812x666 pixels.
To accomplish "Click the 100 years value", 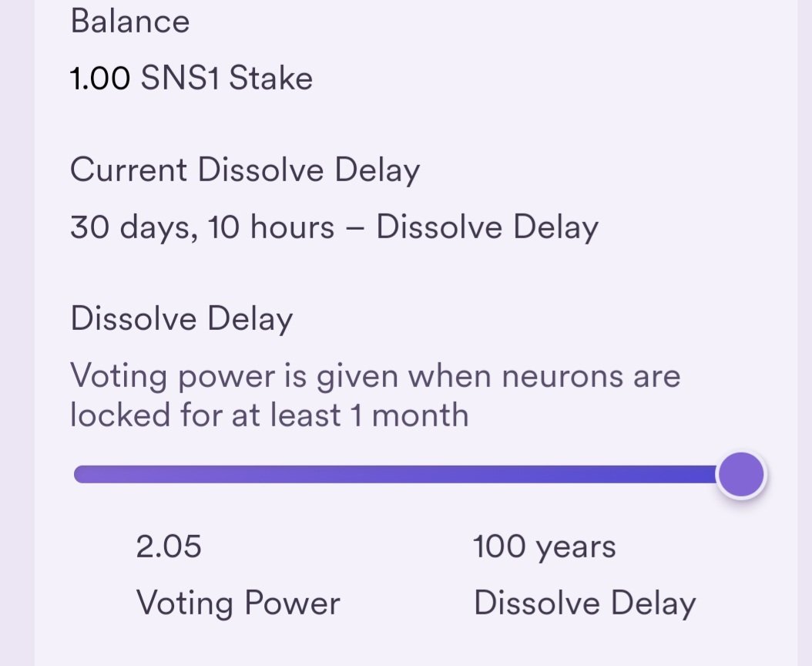I will coord(544,547).
